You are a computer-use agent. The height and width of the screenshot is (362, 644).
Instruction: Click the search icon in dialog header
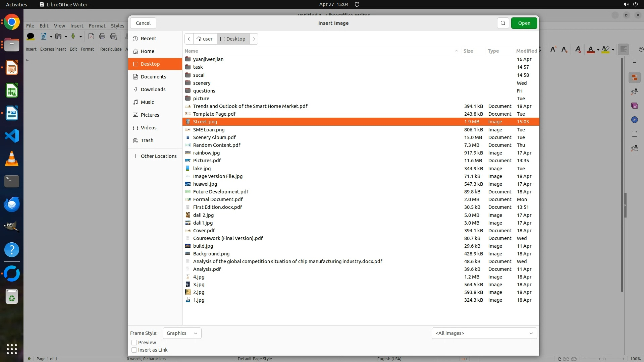[x=503, y=23]
